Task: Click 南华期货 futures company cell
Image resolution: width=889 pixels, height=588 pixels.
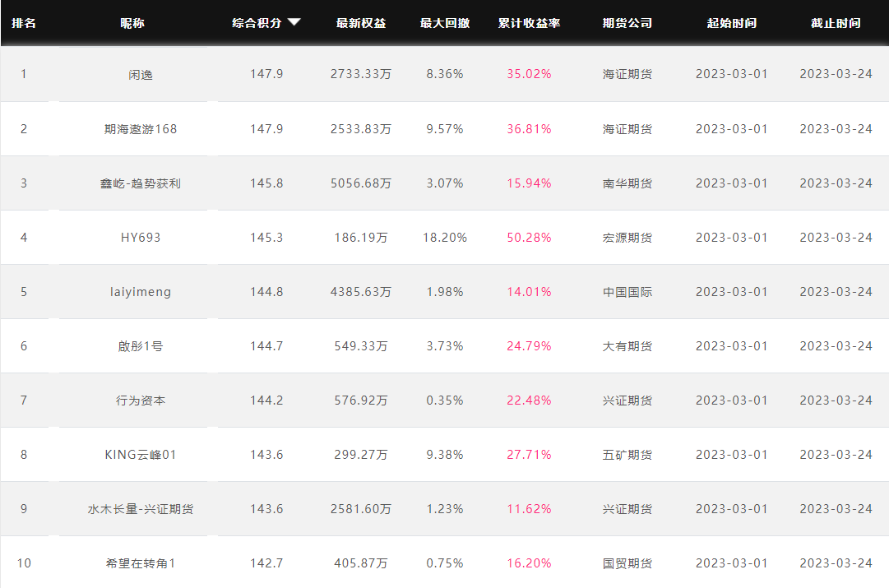Action: pyautogui.click(x=627, y=183)
